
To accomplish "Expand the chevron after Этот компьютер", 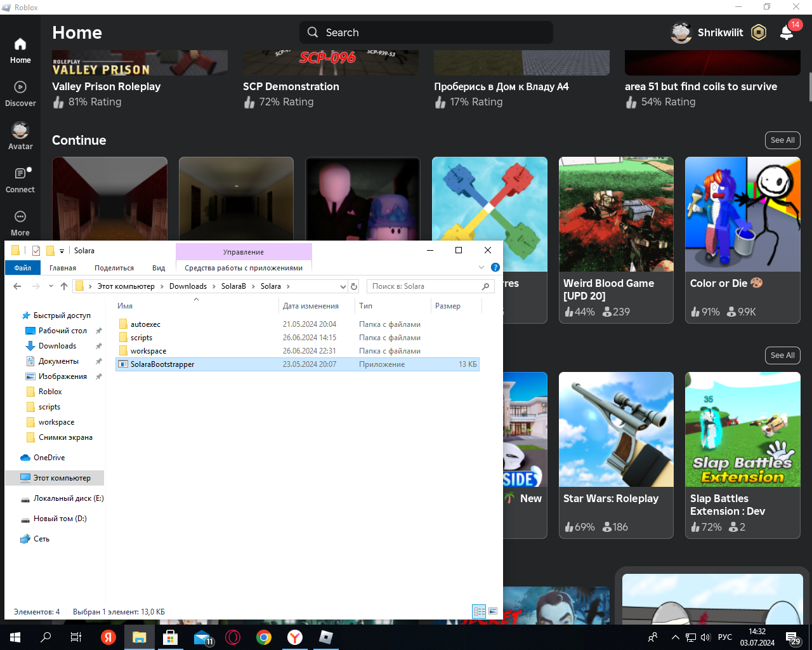I will 162,286.
